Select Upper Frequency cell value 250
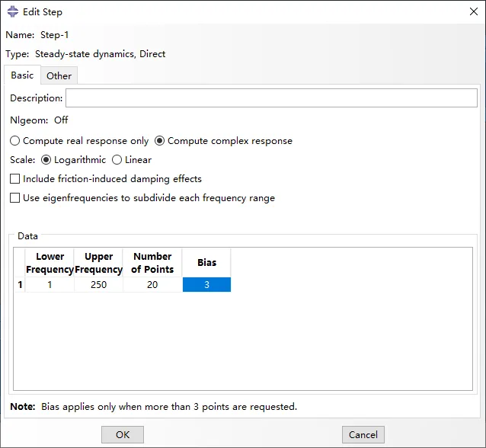The image size is (486, 448). 98,285
